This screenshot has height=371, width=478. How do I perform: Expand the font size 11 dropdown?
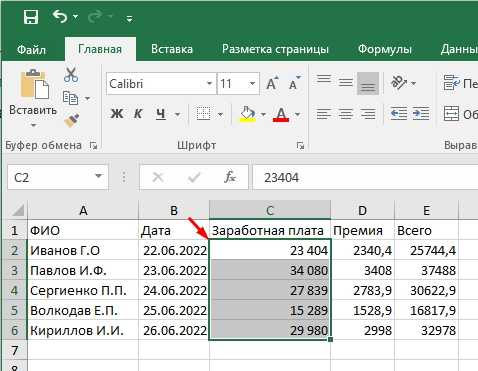tap(252, 83)
